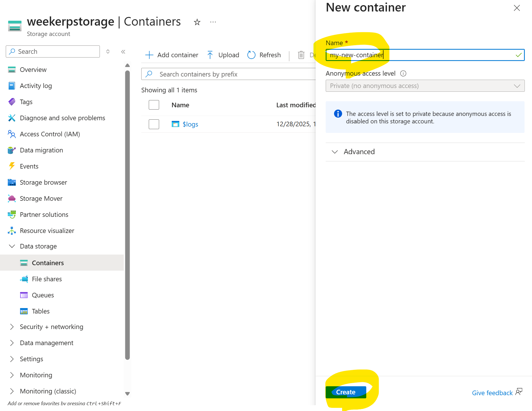Go to Access Control (IAM)
The height and width of the screenshot is (411, 532).
(50, 134)
